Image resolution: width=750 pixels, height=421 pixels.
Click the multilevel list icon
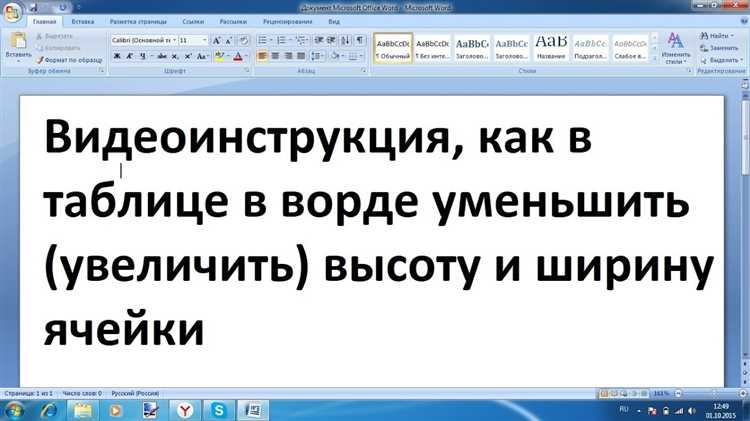(301, 40)
